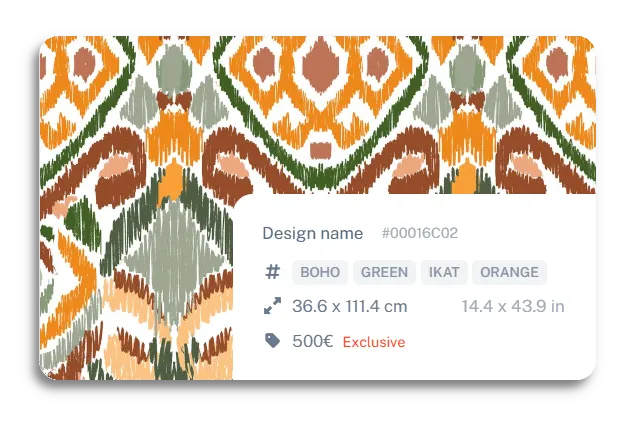Click the 500€ price
Viewport: 633px width, 421px height.
click(312, 341)
